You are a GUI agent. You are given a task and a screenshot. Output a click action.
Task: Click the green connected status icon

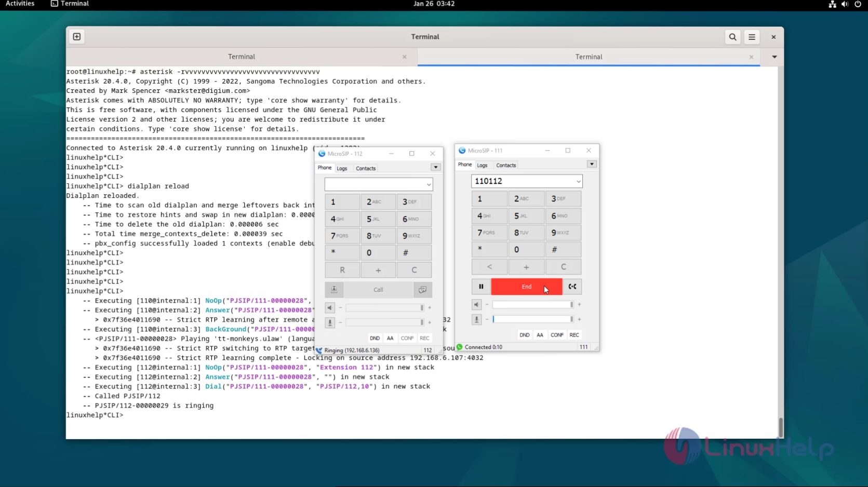pos(460,347)
